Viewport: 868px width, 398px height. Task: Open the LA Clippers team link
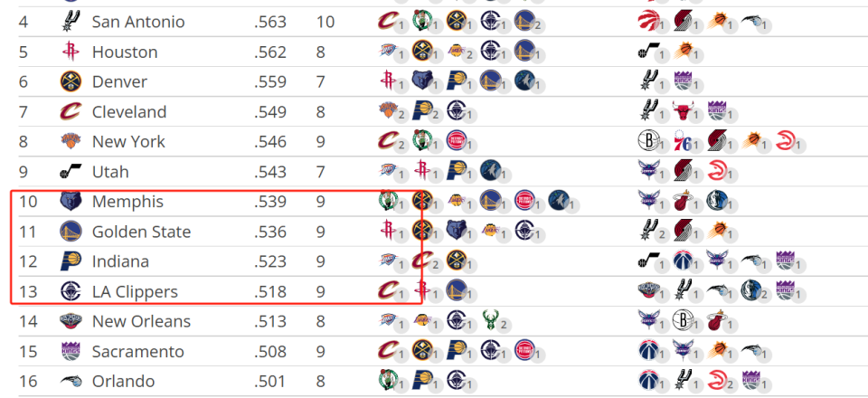point(135,291)
